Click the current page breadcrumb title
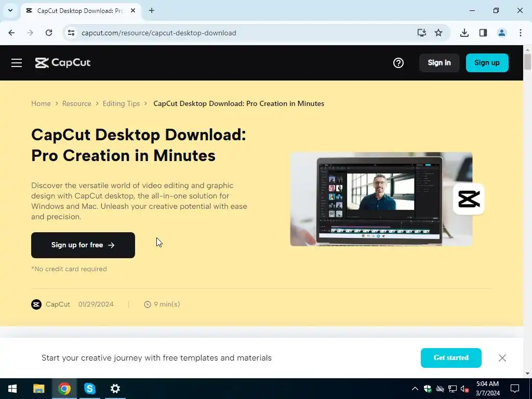The image size is (532, 399). [x=239, y=103]
